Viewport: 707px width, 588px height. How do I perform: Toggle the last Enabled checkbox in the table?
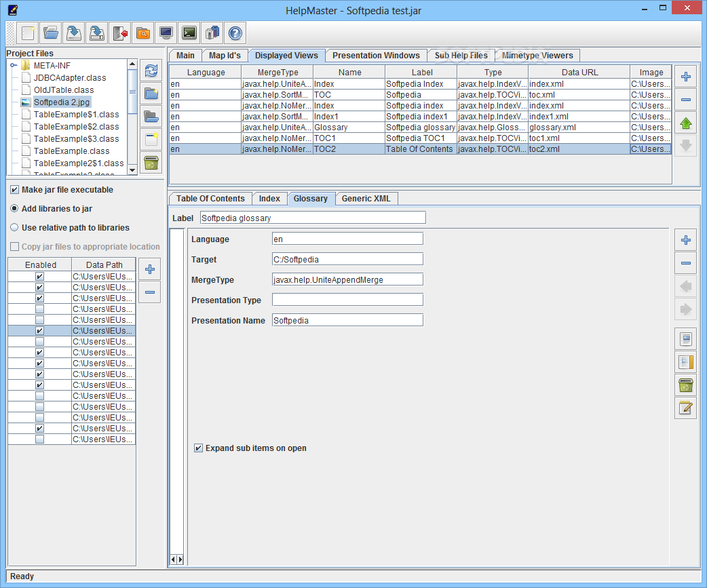pos(39,439)
